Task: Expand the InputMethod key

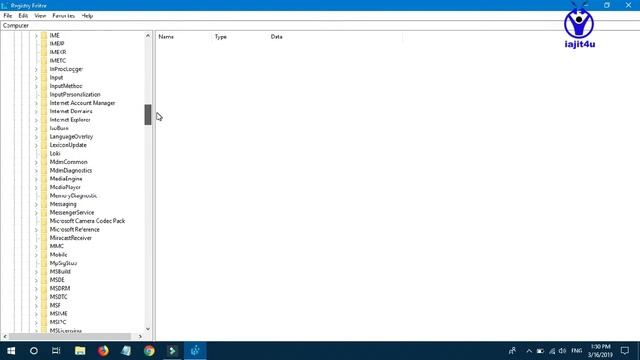Action: (x=36, y=86)
